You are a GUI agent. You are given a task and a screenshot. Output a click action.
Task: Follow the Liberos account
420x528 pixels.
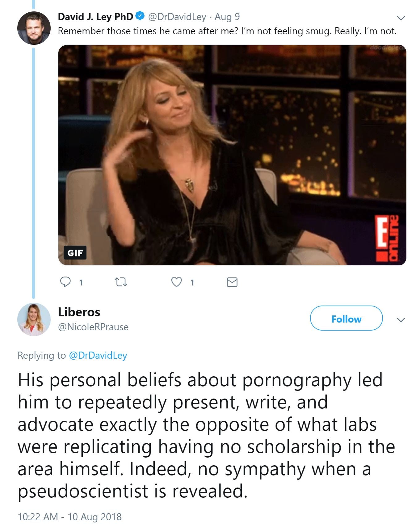coord(346,319)
